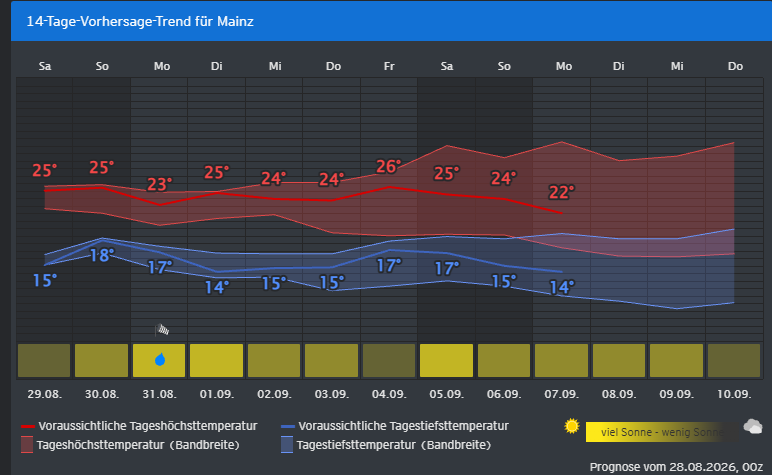Click the date label 31.08.

click(159, 394)
